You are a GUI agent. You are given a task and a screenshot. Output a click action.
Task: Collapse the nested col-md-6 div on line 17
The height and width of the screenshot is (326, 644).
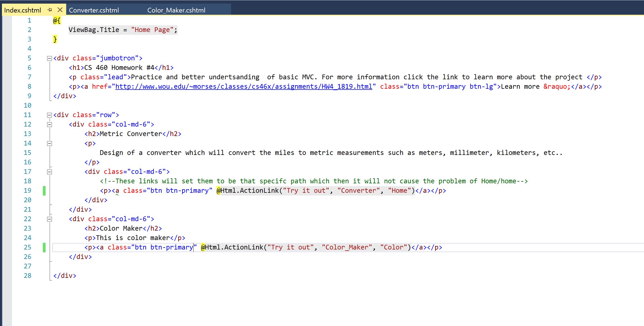(x=49, y=172)
